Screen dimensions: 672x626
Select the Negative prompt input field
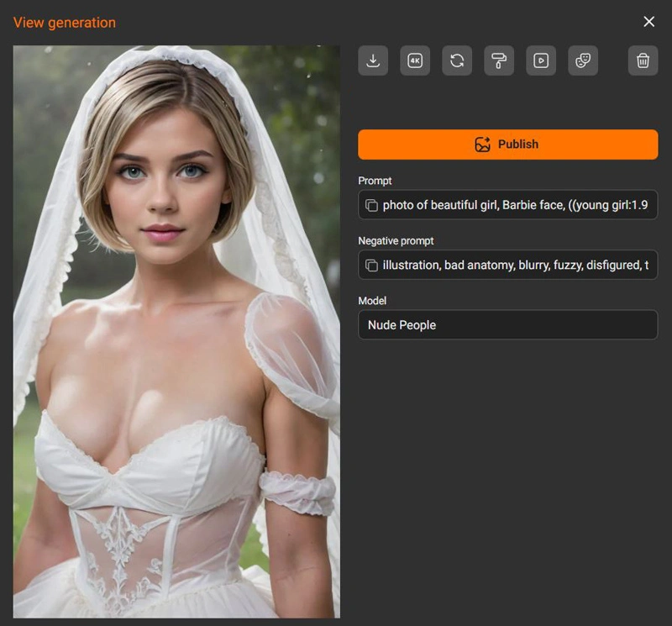click(x=521, y=266)
